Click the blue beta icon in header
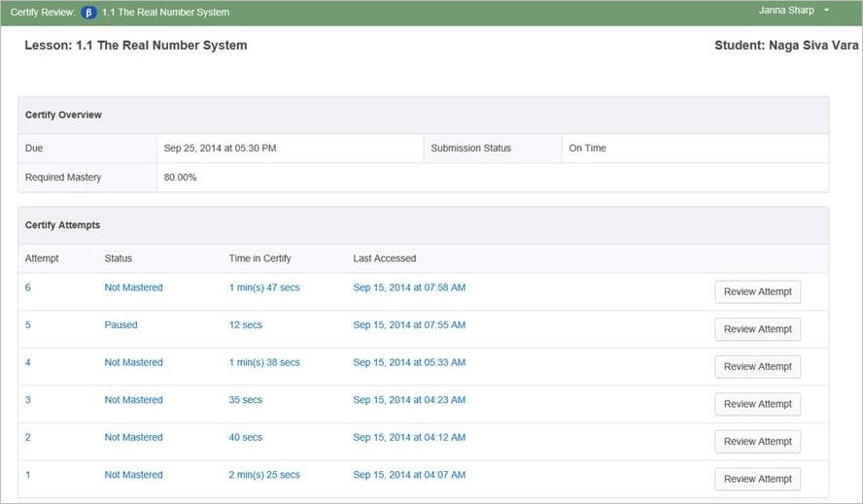Viewport: 863px width, 504px height. (x=88, y=13)
